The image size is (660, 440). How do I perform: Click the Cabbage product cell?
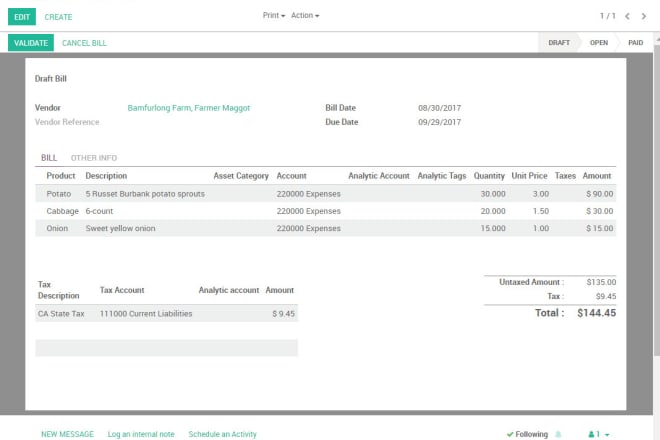coord(62,211)
